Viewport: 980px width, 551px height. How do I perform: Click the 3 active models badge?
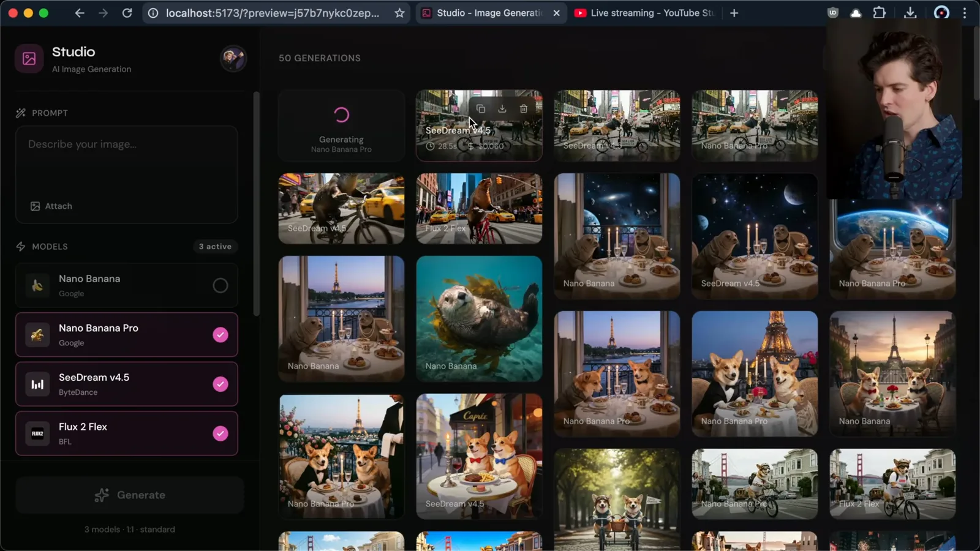pyautogui.click(x=215, y=246)
